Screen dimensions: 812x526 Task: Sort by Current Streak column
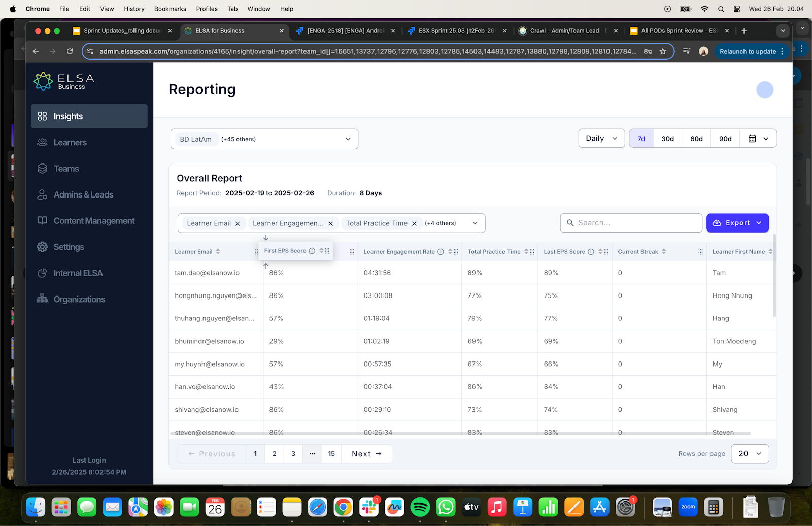tap(664, 252)
